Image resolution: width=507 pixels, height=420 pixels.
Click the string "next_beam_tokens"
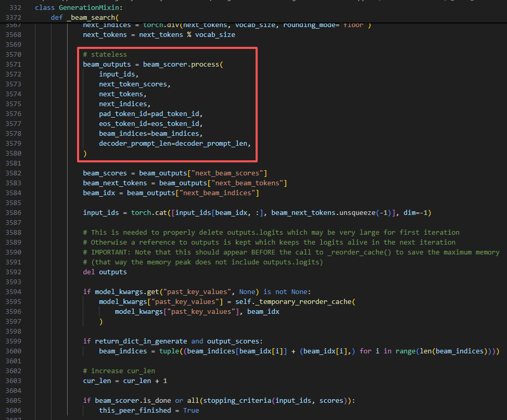click(247, 183)
